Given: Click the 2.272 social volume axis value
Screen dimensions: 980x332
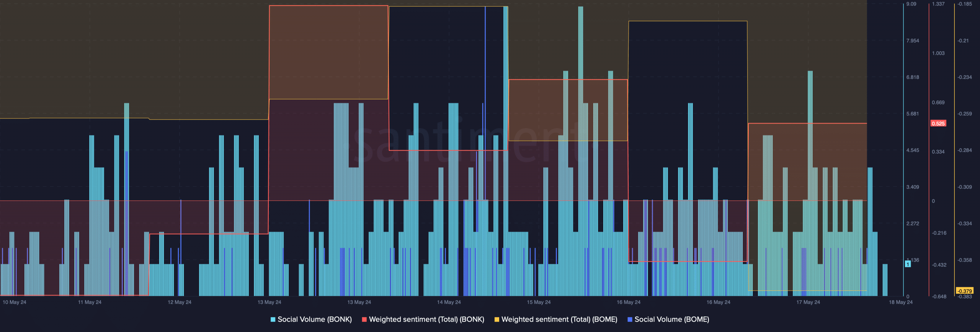Looking at the screenshot, I should coord(913,223).
